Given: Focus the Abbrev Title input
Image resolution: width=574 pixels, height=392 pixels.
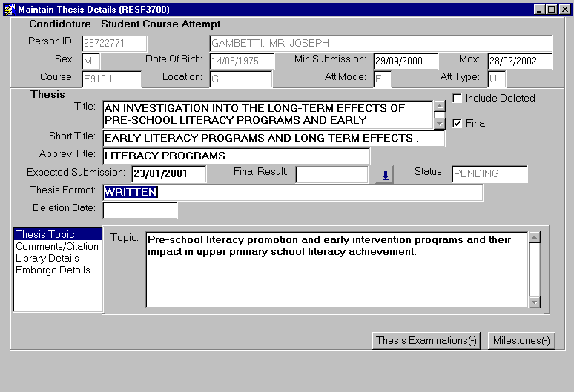Looking at the screenshot, I should click(235, 156).
